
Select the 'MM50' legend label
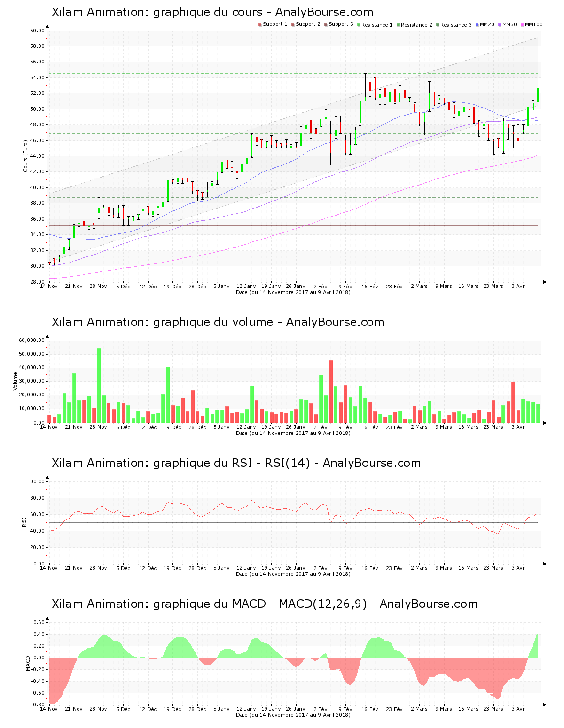point(509,24)
